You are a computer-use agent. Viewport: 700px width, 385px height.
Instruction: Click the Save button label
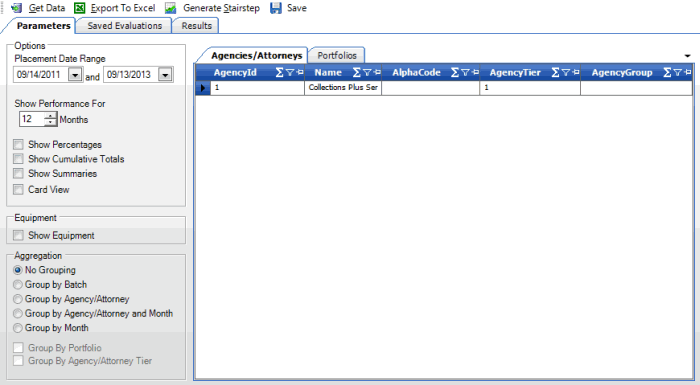297,8
